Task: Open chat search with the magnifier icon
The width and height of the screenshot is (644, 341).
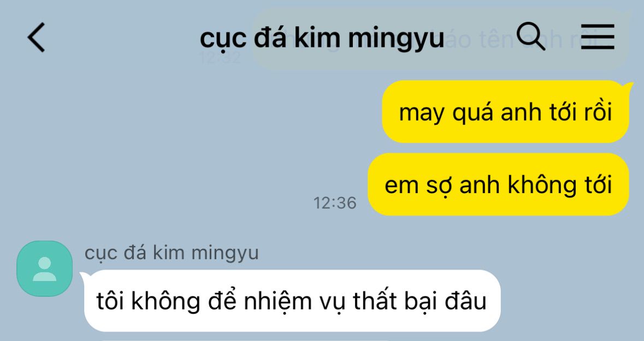Action: tap(530, 37)
